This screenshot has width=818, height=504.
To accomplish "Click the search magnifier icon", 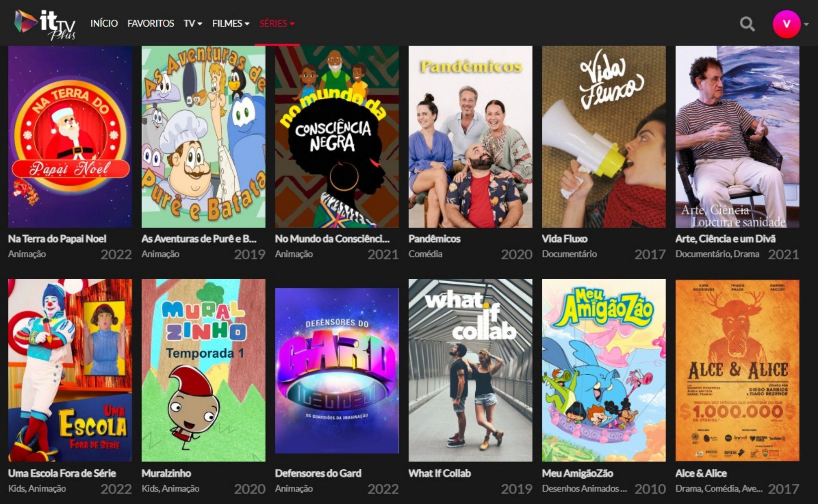I will point(747,24).
